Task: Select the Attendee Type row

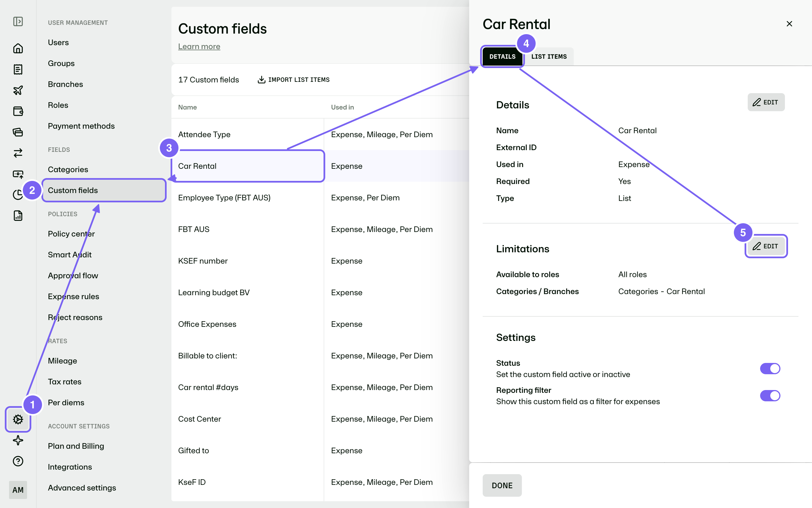Action: coord(320,134)
